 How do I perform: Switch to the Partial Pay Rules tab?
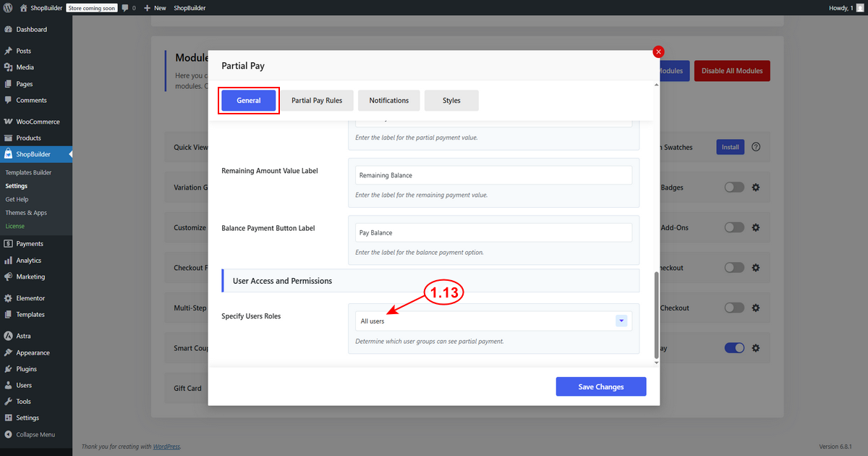317,100
